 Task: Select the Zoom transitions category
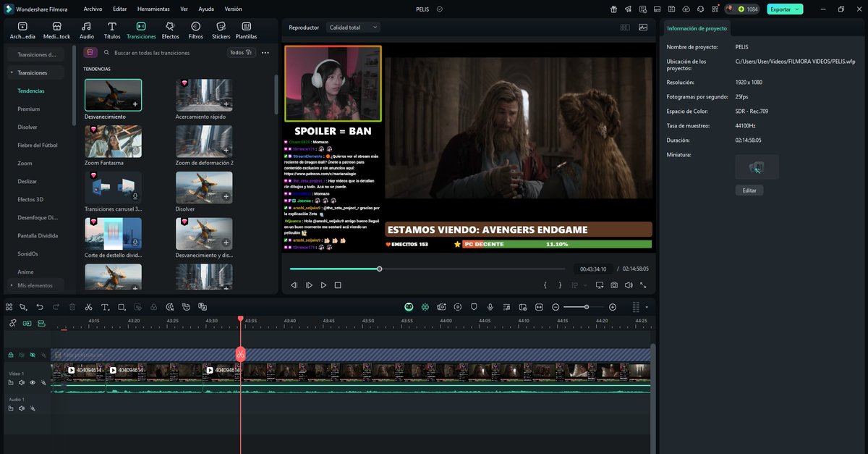(25, 163)
